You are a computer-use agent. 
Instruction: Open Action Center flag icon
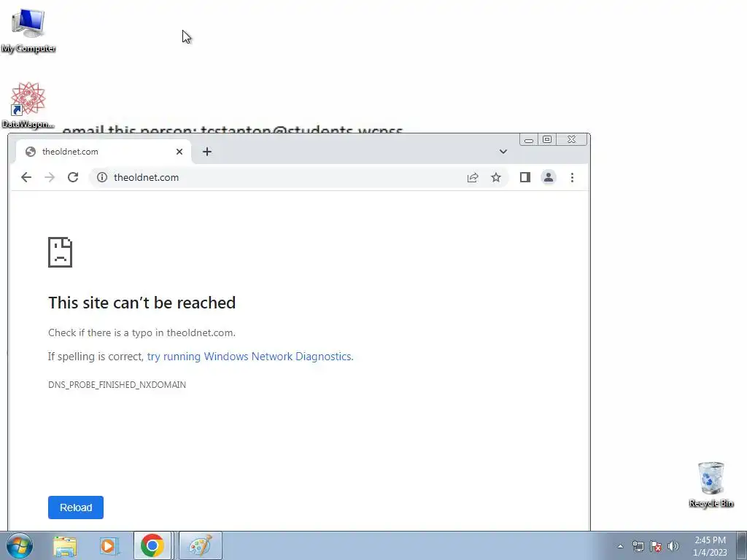coord(656,546)
